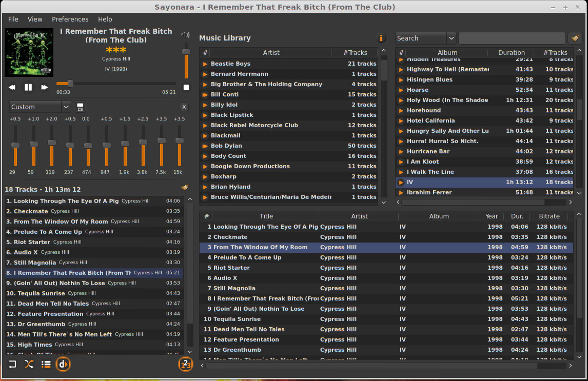This screenshot has height=381, width=588.
Task: Sort albums by Album column header
Action: pos(447,53)
